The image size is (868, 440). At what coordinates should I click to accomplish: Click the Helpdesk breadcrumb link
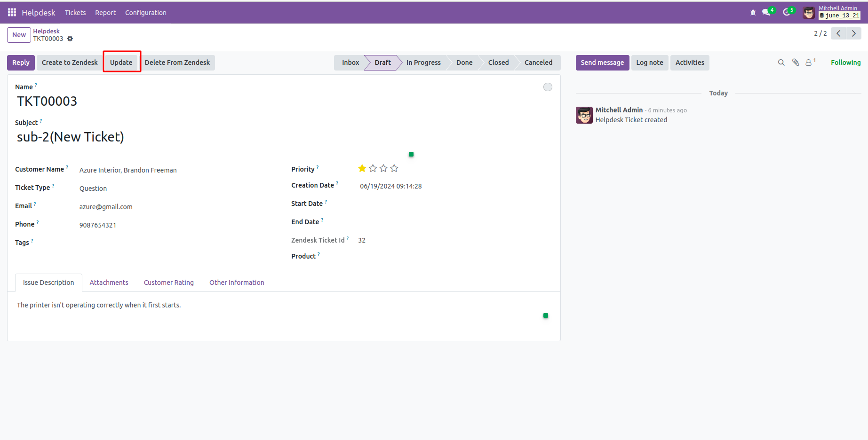click(46, 31)
